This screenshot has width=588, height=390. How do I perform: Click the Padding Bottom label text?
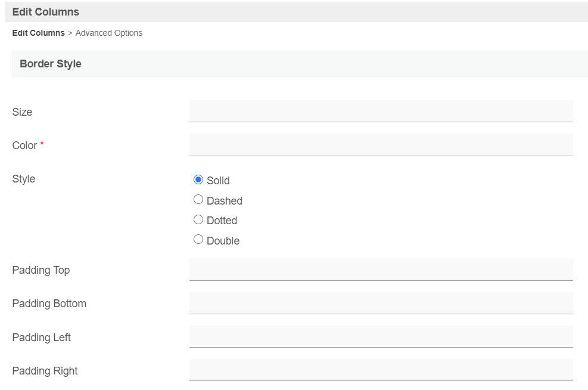pos(49,304)
